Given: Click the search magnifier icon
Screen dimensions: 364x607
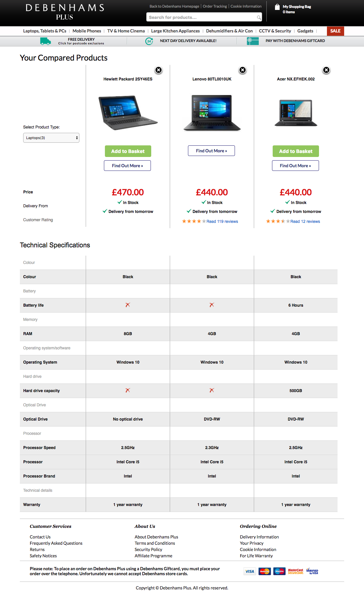Looking at the screenshot, I should tap(259, 17).
